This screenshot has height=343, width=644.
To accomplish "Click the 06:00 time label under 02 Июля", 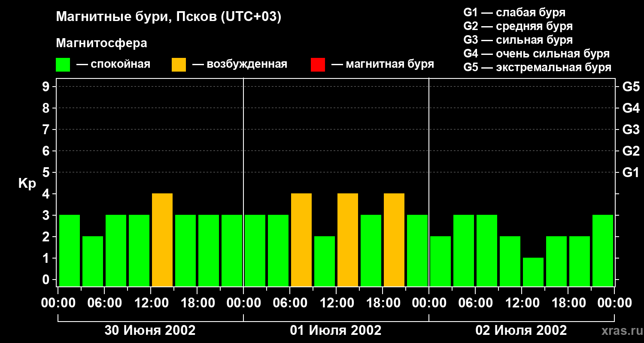I will point(475,303).
